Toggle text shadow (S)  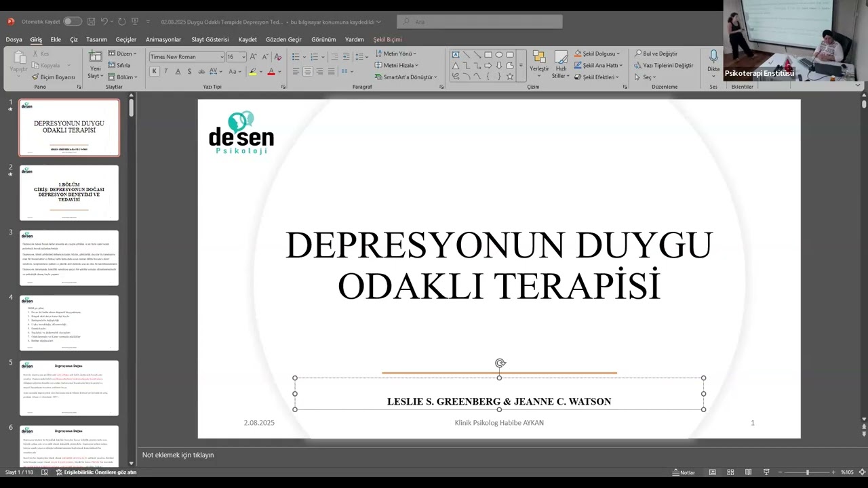[189, 71]
